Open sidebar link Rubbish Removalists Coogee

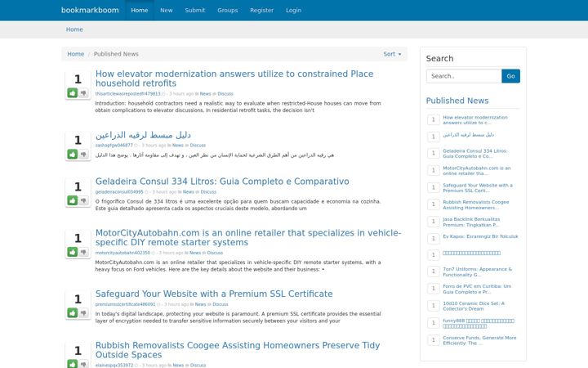point(475,205)
